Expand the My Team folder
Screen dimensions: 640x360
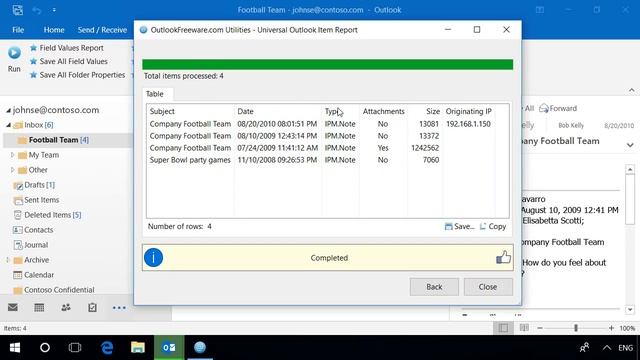(x=12, y=155)
